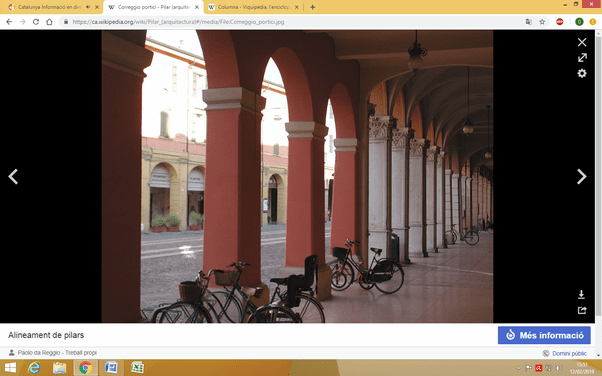Select the Correggio portici - Pilar tab
Screen dimensions: 602x376
(154, 7)
